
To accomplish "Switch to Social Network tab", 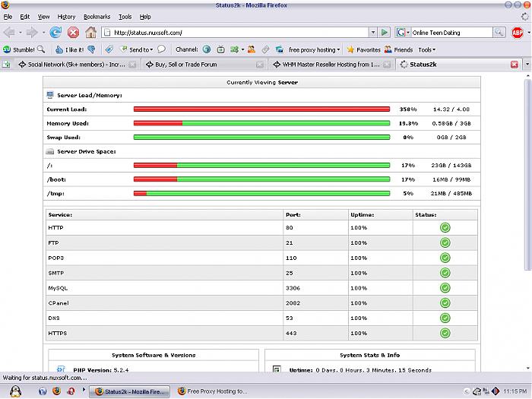I will click(74, 65).
